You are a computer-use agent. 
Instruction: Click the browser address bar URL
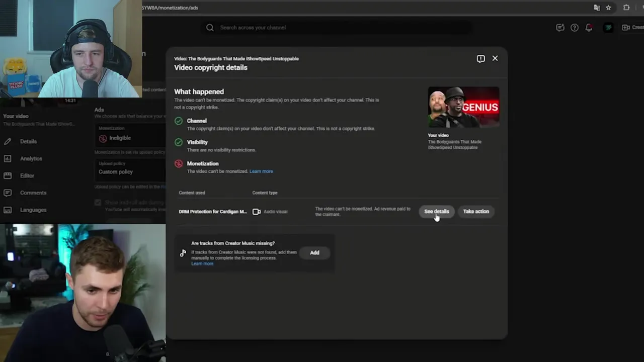click(x=170, y=8)
